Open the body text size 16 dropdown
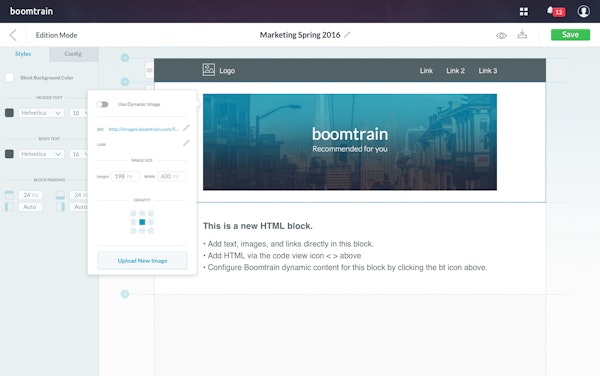 coord(79,154)
